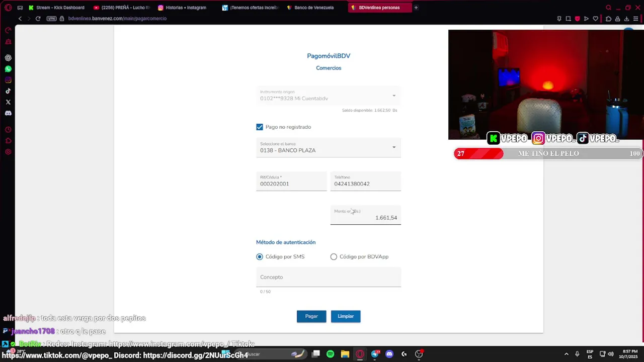Click the Teléfono input field
Viewport: 644px width, 362px height.
[366, 182]
